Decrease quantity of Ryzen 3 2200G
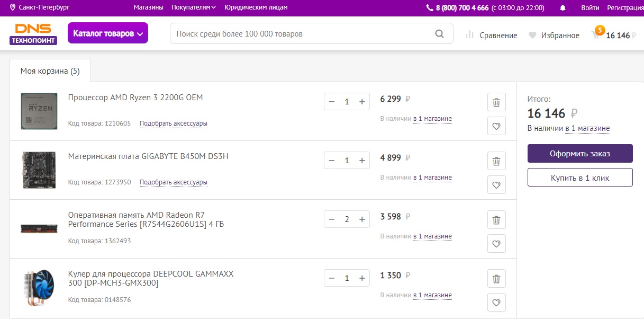Screen dimensions: 644x319 tap(332, 102)
